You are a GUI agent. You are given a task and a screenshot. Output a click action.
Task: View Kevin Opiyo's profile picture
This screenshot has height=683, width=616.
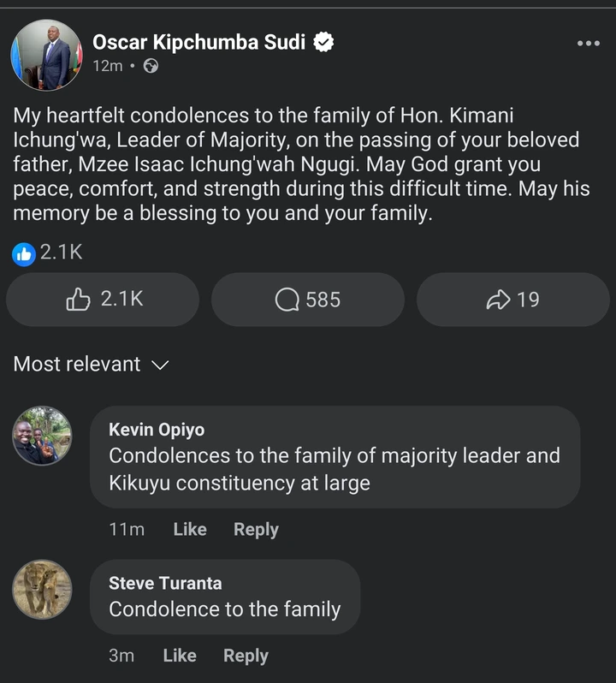pos(43,436)
